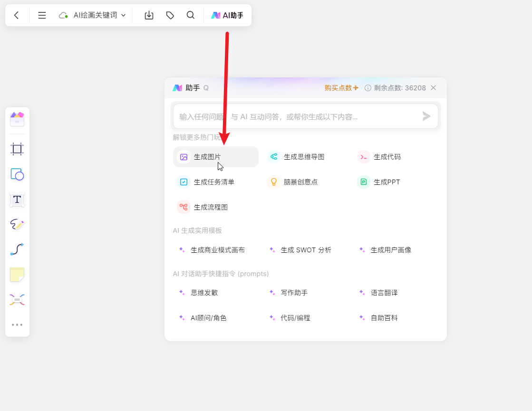The width and height of the screenshot is (532, 411).
Task: Click the send arrow in input box
Action: tap(426, 116)
